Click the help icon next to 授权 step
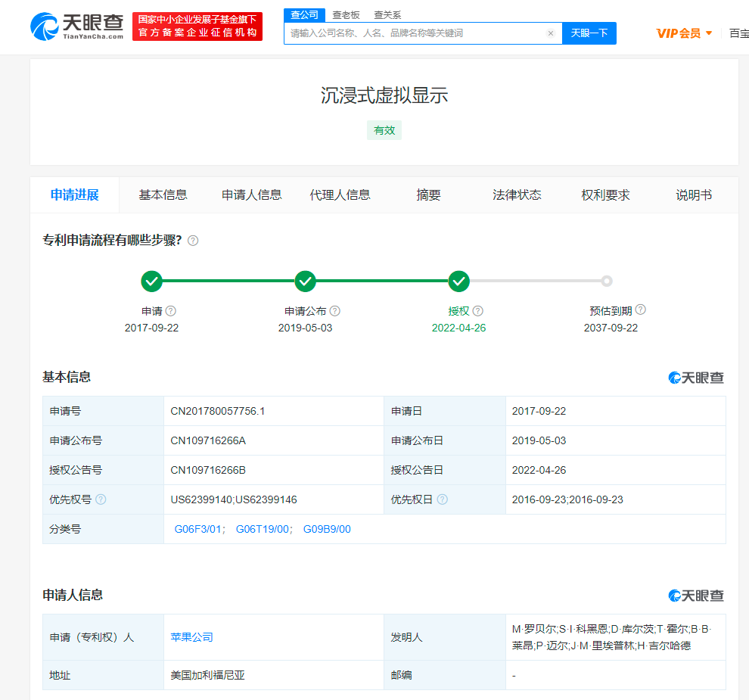Screen dimensions: 749x700 tap(477, 311)
